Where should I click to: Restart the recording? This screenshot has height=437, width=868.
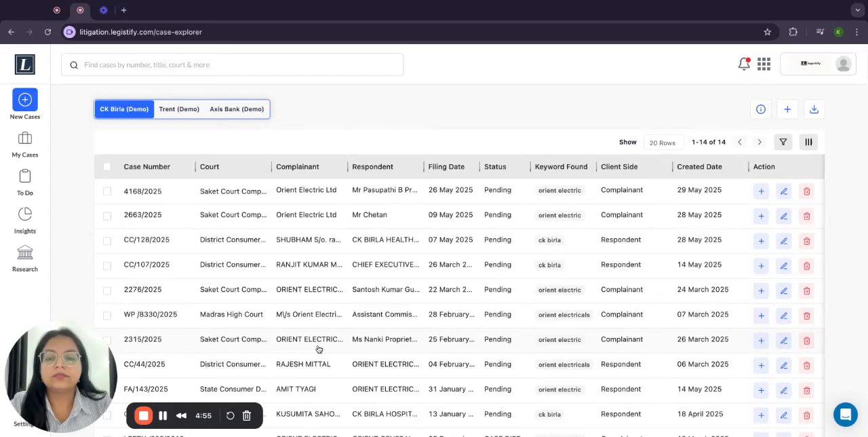tap(230, 416)
